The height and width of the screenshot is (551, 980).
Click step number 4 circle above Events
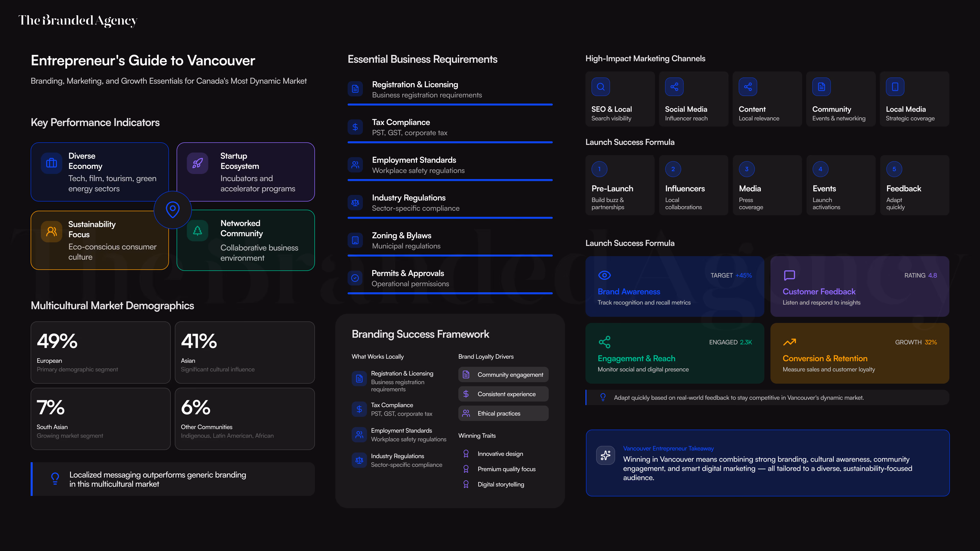tap(820, 169)
